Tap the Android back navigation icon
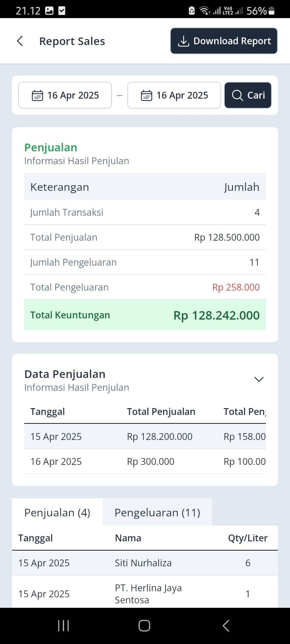290x644 pixels. (x=226, y=625)
